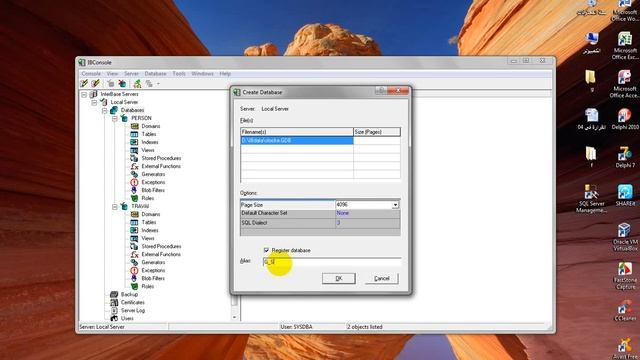This screenshot has width=640, height=360.
Task: Open the Tools menu
Action: point(179,73)
